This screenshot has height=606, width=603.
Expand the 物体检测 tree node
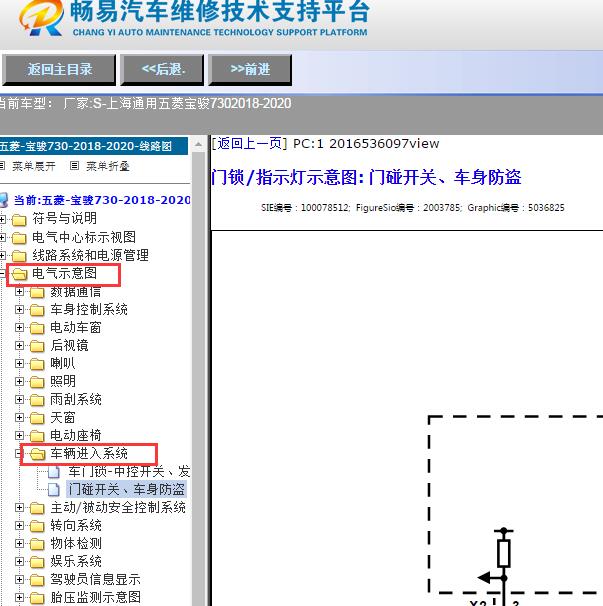19,543
